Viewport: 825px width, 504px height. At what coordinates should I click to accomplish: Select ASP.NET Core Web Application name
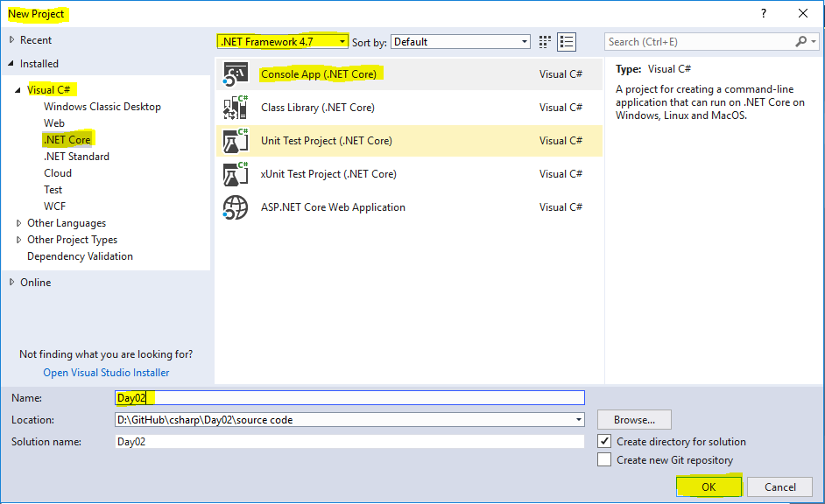[333, 207]
